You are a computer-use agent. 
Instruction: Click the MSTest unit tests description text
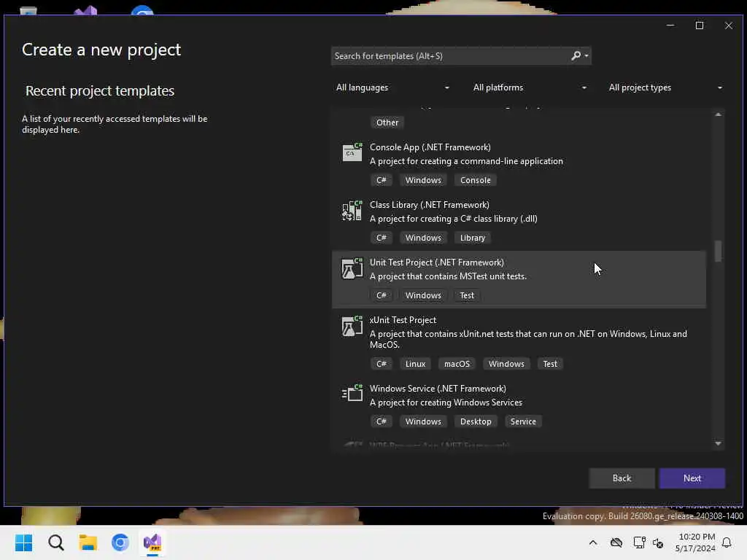[x=448, y=276]
